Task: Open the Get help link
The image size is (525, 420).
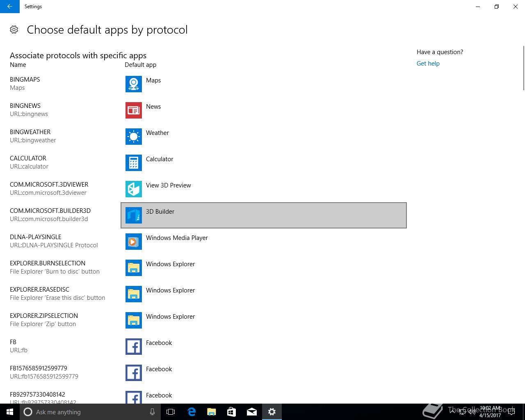Action: pyautogui.click(x=428, y=64)
